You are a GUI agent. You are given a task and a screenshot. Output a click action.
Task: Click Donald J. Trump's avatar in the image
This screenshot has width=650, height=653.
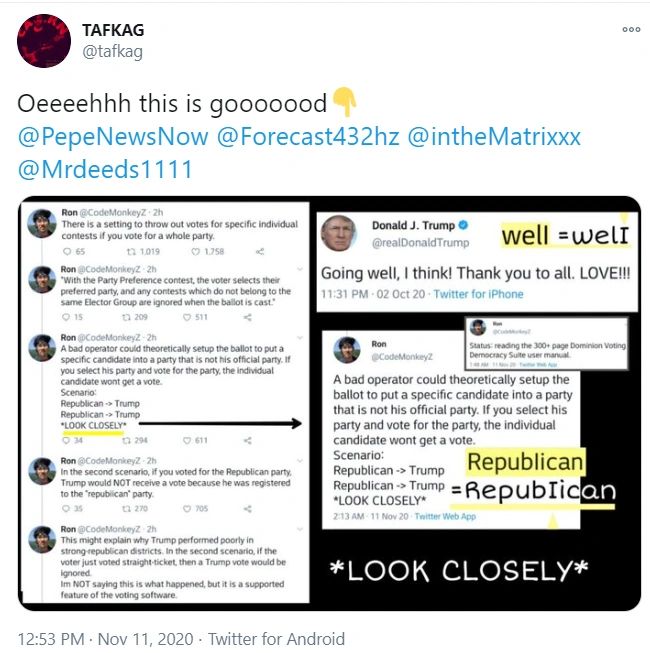tap(339, 233)
